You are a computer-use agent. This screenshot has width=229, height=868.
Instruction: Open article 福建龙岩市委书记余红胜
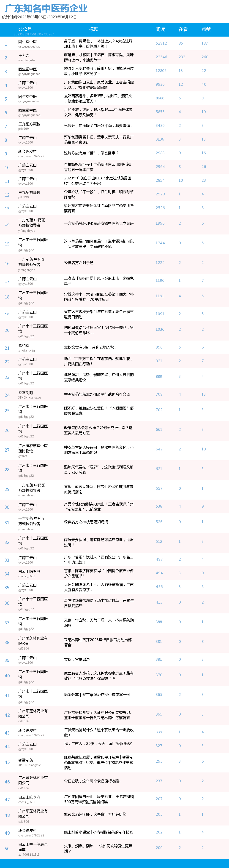pyautogui.click(x=99, y=208)
